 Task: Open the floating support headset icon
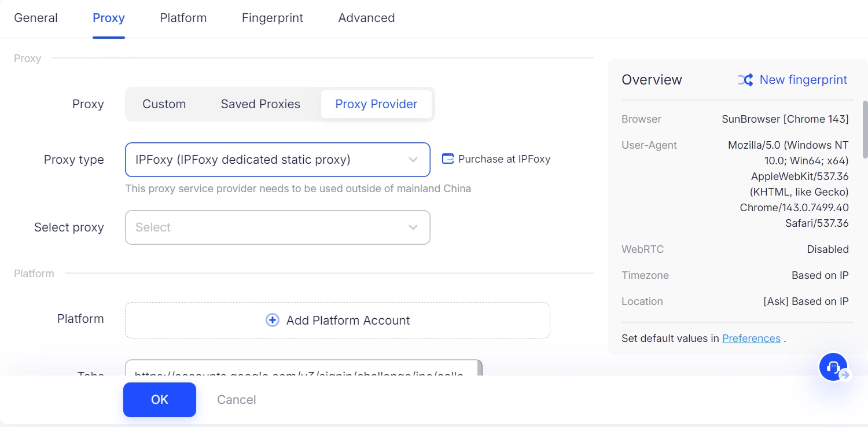(833, 367)
